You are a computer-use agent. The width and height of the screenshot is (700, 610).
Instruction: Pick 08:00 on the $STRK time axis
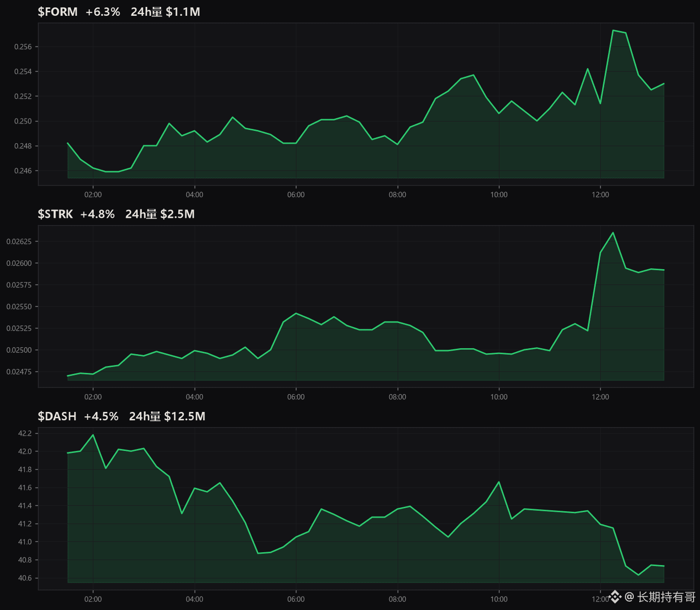click(398, 397)
